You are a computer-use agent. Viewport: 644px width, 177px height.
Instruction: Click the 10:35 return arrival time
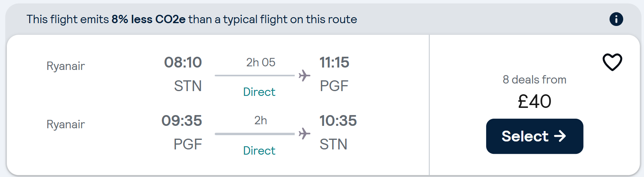click(x=338, y=121)
